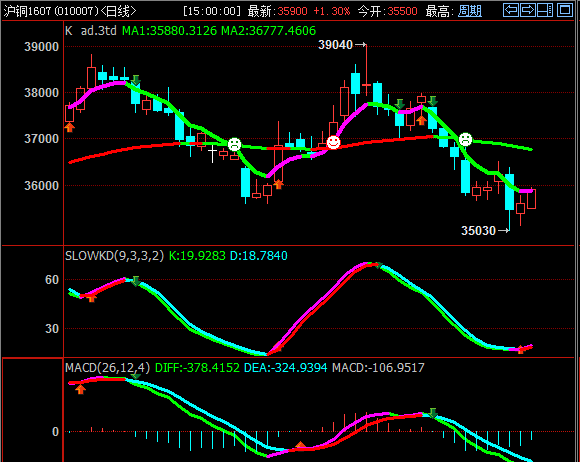
Task: Toggle the split-panel layout icon
Action: tap(545, 10)
